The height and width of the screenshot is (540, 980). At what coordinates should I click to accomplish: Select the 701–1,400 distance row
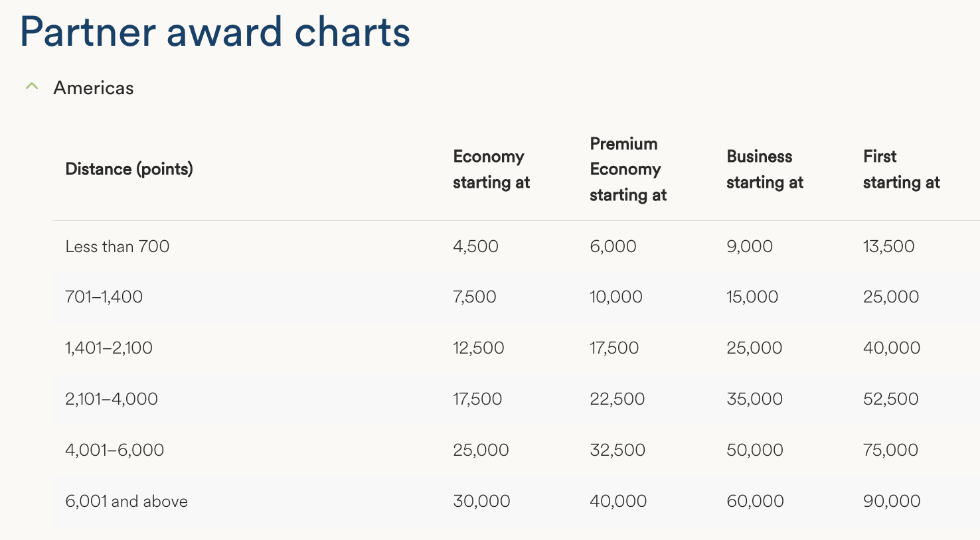click(x=104, y=297)
